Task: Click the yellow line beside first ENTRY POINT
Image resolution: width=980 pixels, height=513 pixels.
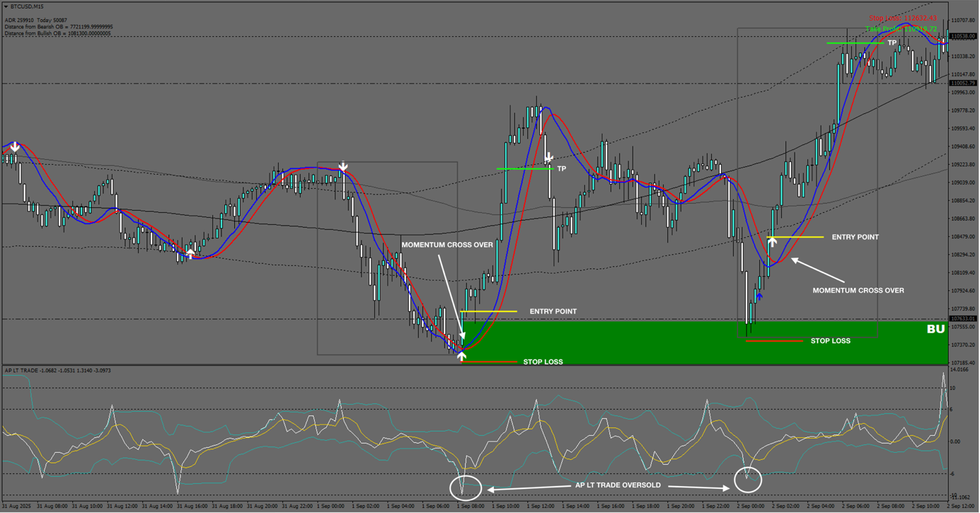Action: click(x=488, y=311)
